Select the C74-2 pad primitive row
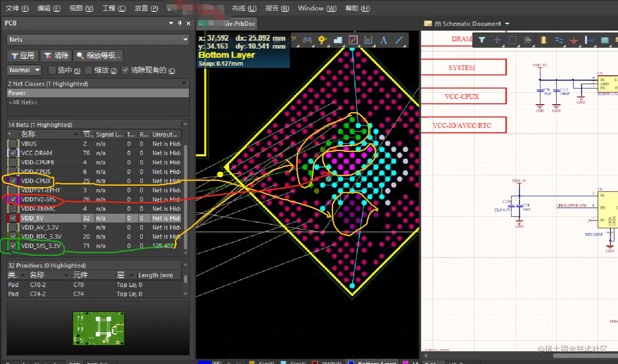618x364 pixels. (x=95, y=294)
